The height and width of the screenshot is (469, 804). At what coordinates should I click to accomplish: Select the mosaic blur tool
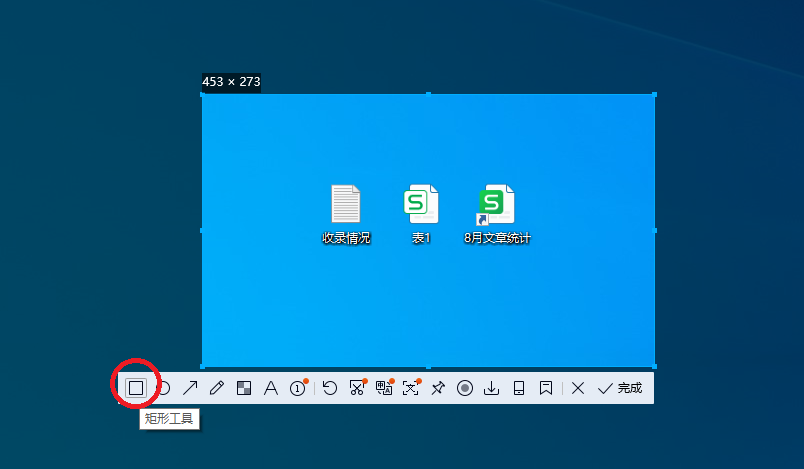pyautogui.click(x=244, y=388)
